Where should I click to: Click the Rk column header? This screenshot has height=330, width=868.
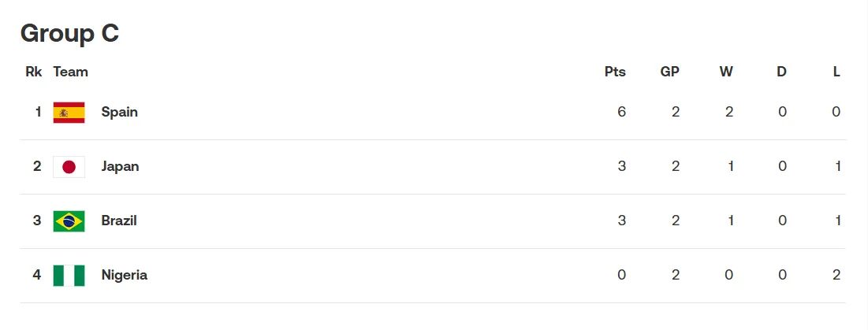[34, 72]
